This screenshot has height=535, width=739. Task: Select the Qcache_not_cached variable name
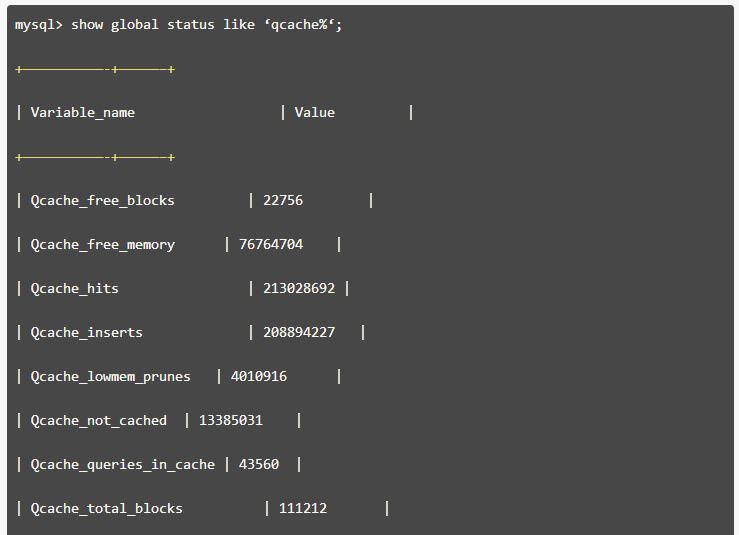point(98,420)
